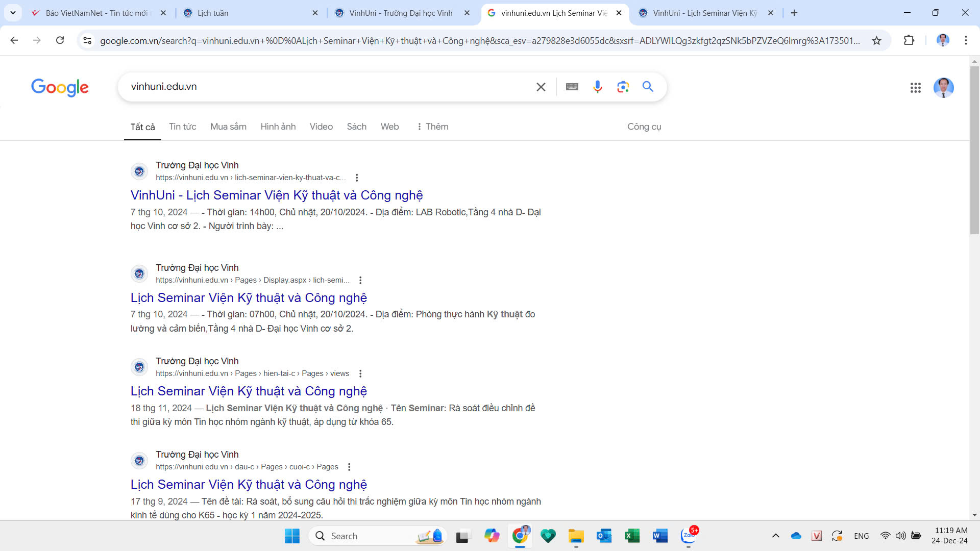
Task: Open options for lich-seminar-vien-ky-thuat result
Action: point(357,178)
